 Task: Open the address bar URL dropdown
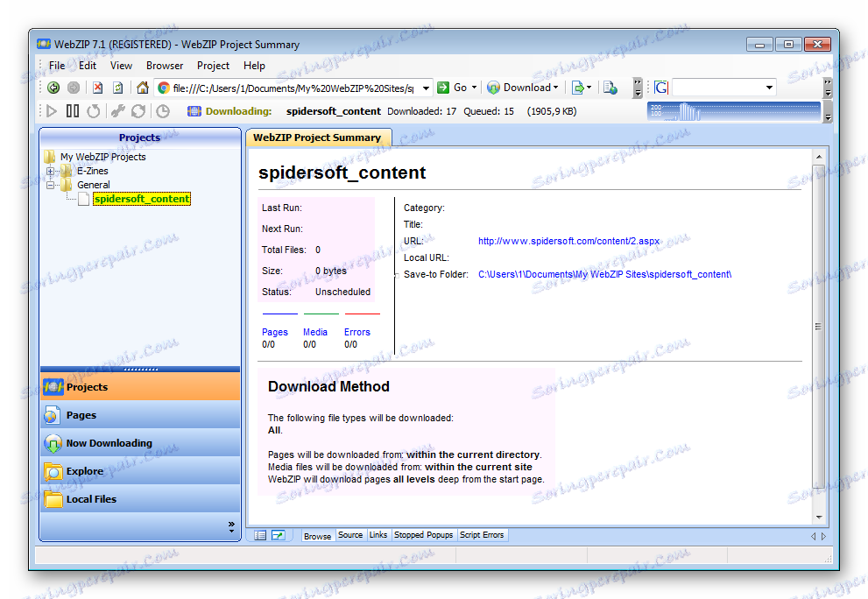pyautogui.click(x=426, y=88)
